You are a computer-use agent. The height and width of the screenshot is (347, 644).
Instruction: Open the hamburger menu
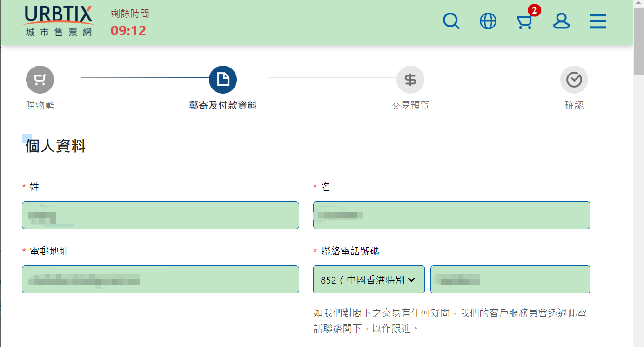597,21
